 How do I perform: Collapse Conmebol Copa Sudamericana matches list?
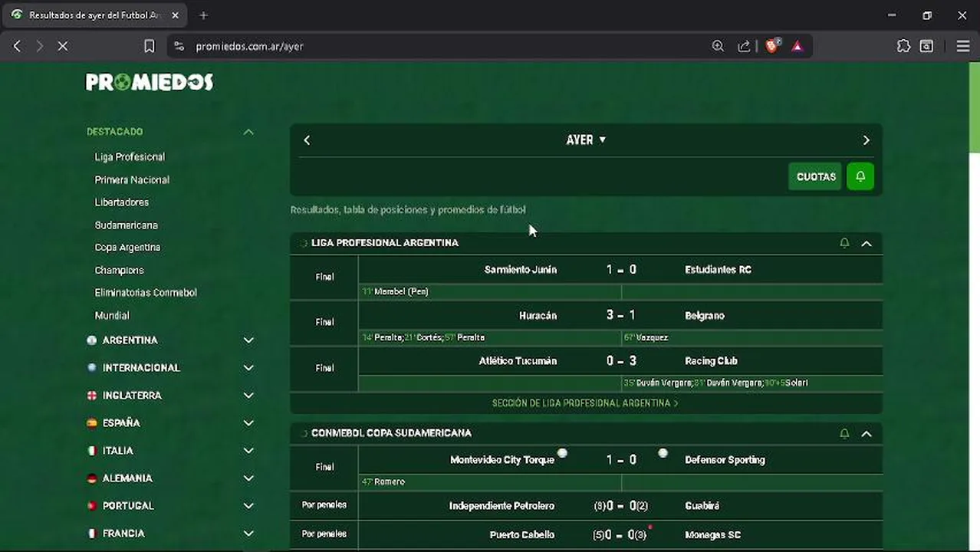click(x=867, y=434)
